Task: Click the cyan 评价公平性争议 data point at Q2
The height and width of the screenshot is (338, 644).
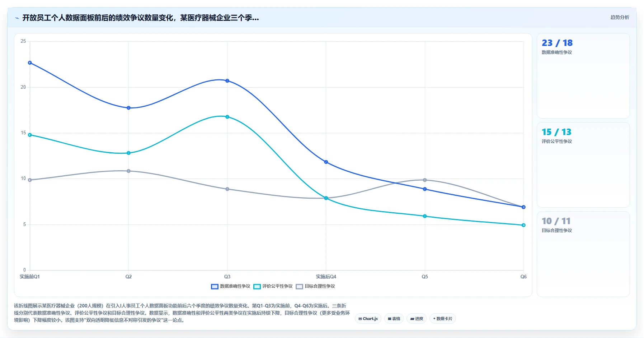Action: (x=128, y=153)
